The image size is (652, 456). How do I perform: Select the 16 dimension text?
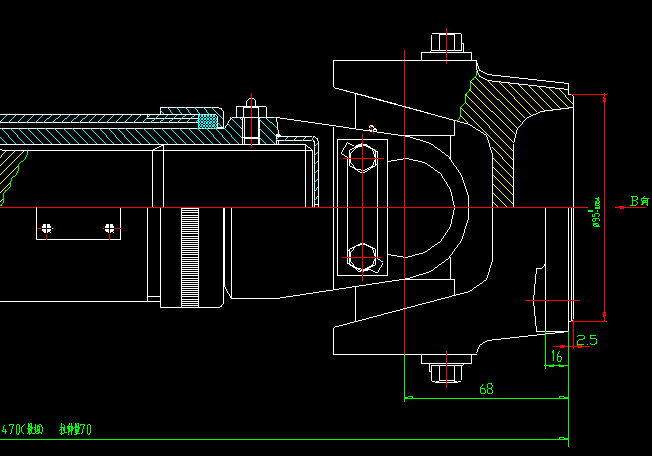[x=556, y=356]
